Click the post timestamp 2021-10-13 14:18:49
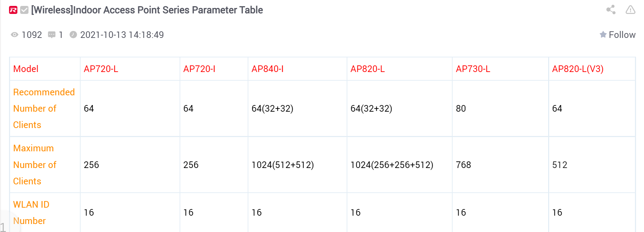 pos(122,35)
